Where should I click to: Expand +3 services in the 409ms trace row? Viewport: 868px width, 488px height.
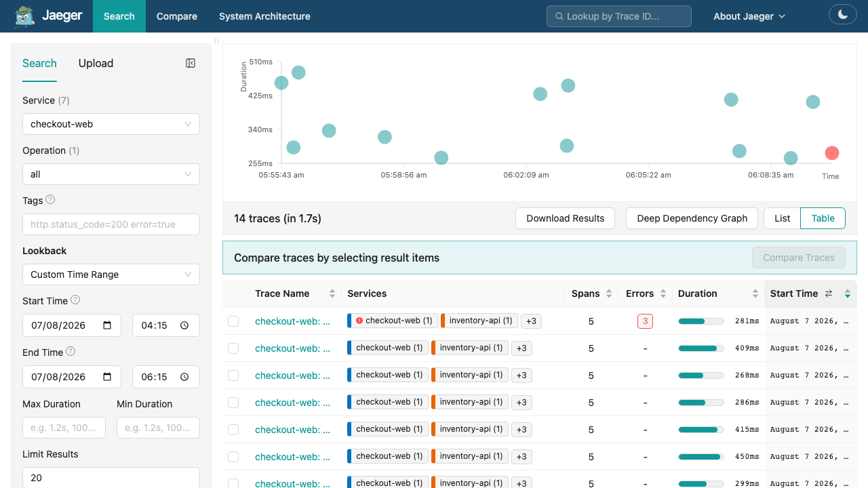click(x=521, y=348)
